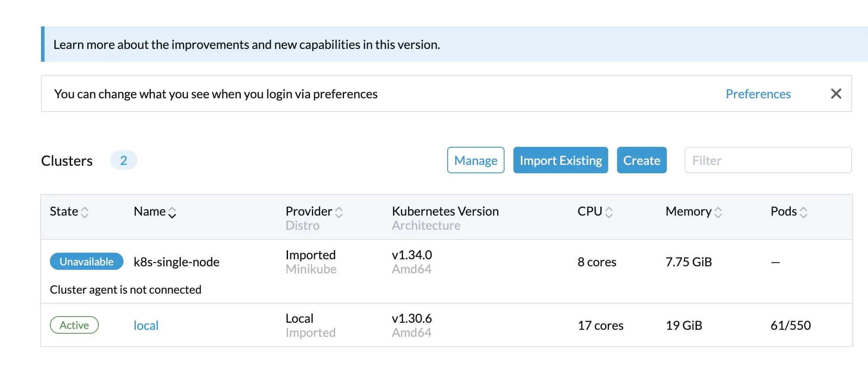Sort clusters by Pods column
The image size is (868, 388).
pos(789,212)
